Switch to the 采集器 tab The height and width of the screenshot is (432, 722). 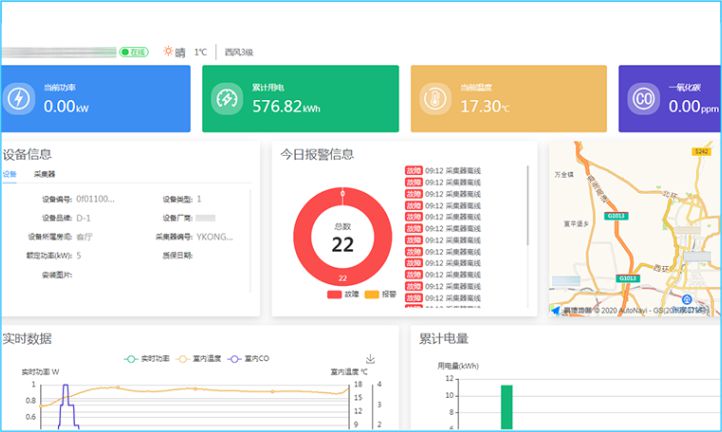tap(44, 174)
